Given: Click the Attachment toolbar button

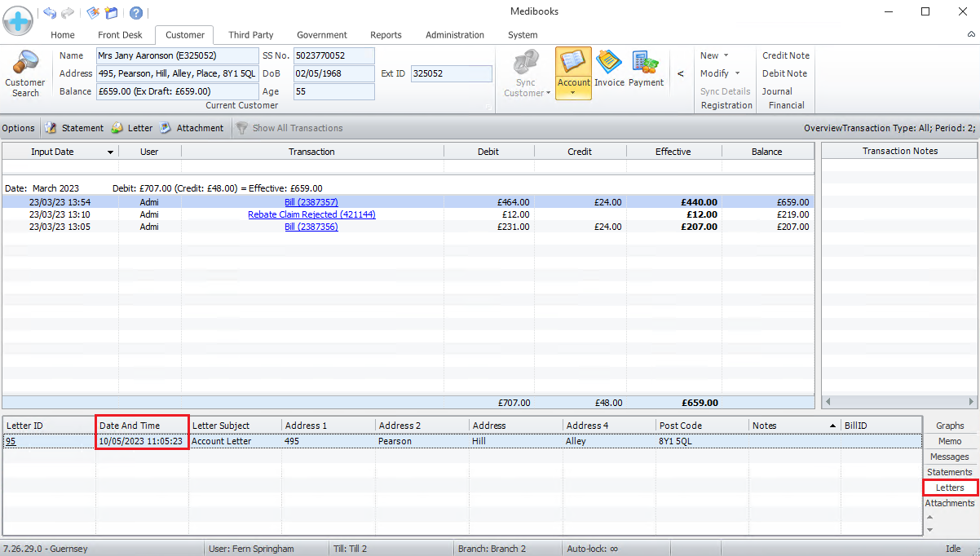Looking at the screenshot, I should 191,128.
